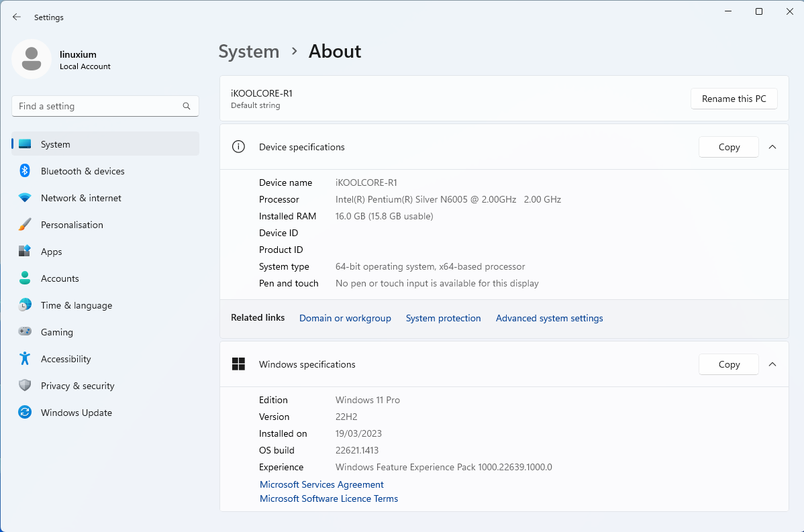
Task: Click the search magnifier icon
Action: (x=187, y=106)
